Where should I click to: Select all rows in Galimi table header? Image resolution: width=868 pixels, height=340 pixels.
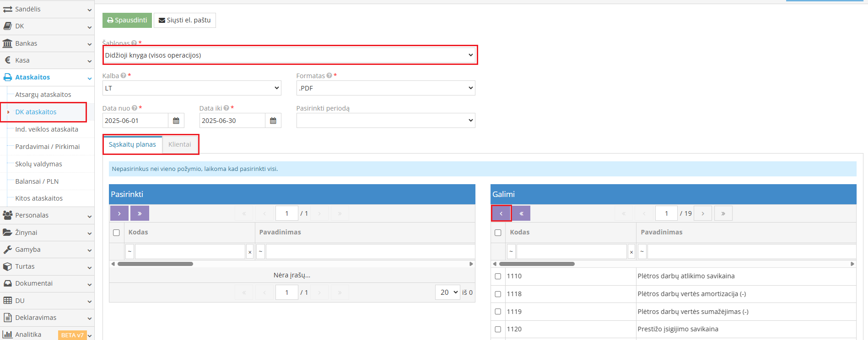(x=498, y=233)
